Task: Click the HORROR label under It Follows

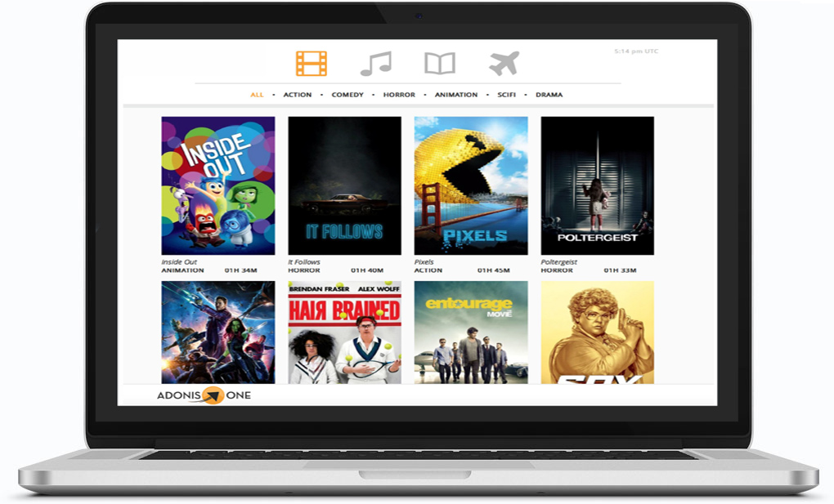Action: point(303,270)
